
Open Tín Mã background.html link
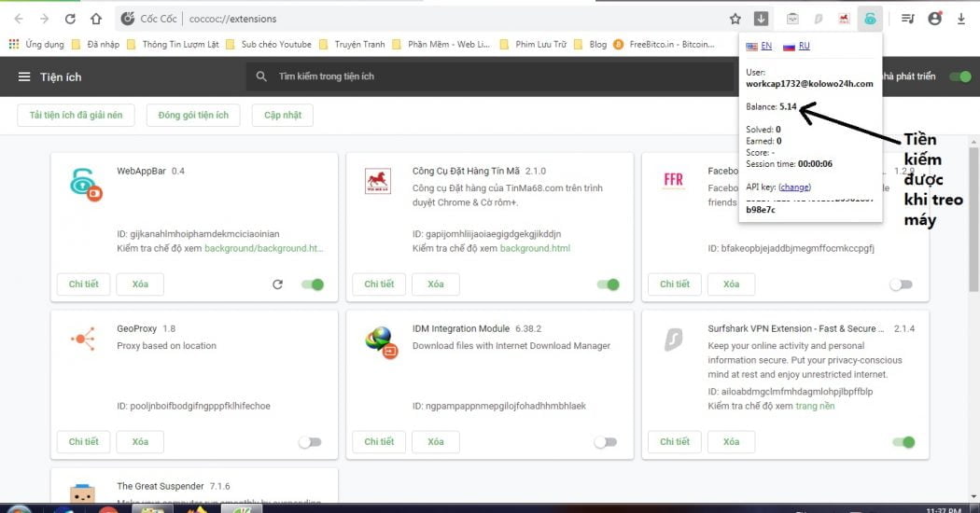coord(535,248)
